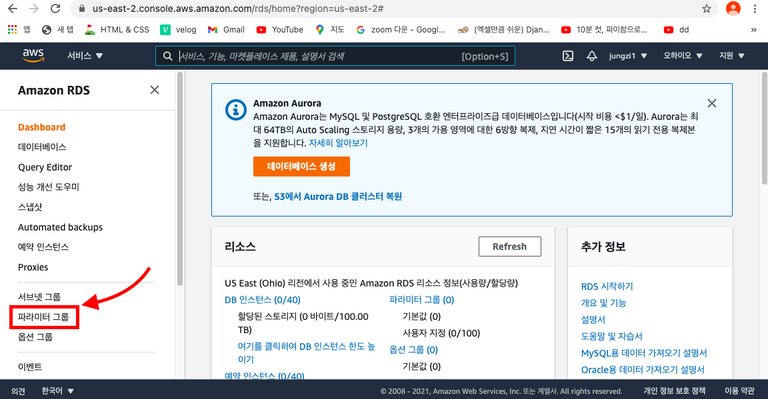Open the dd bookmark

[676, 29]
